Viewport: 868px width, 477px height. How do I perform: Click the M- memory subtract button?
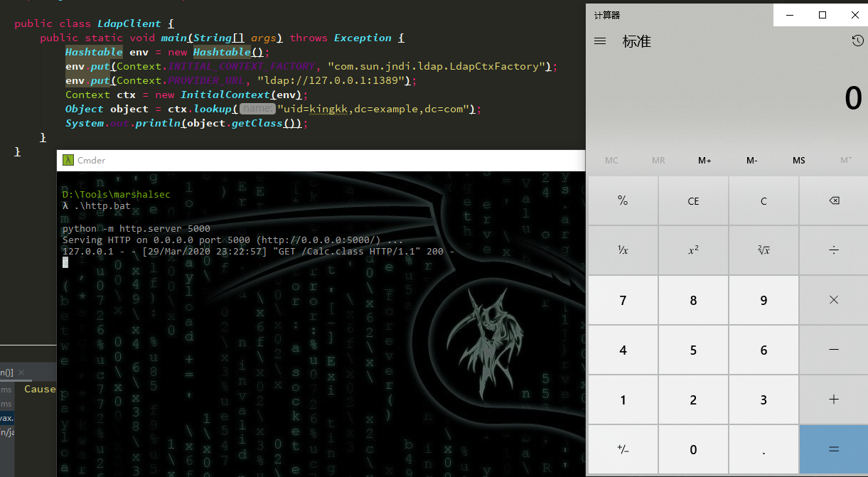click(x=751, y=160)
